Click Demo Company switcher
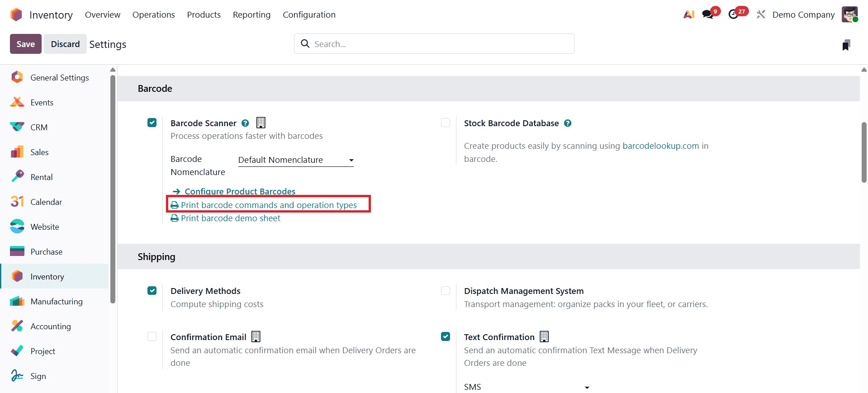 click(x=803, y=14)
